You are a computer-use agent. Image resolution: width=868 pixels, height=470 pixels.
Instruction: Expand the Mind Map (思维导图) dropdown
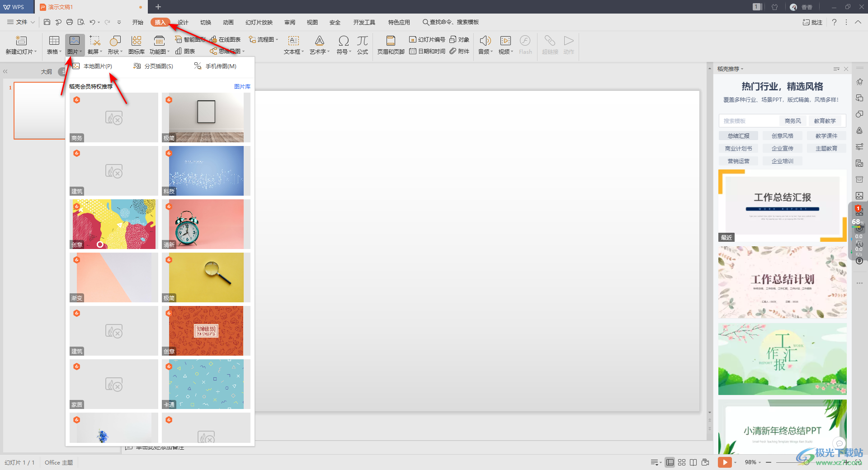(244, 51)
